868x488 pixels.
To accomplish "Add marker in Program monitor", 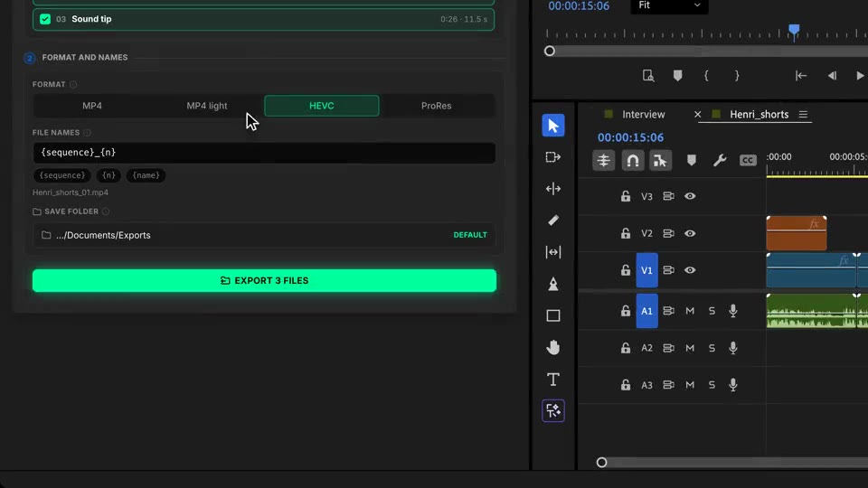I will click(677, 76).
